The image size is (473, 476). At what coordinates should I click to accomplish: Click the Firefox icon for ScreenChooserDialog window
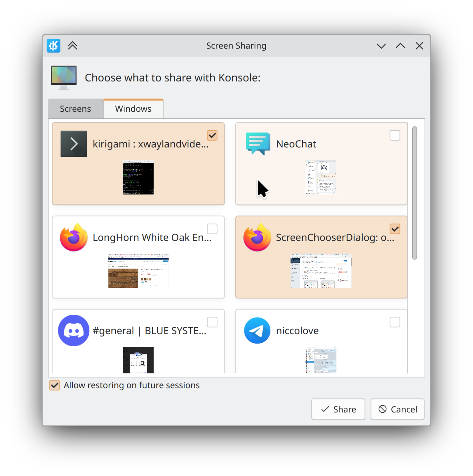pyautogui.click(x=257, y=237)
